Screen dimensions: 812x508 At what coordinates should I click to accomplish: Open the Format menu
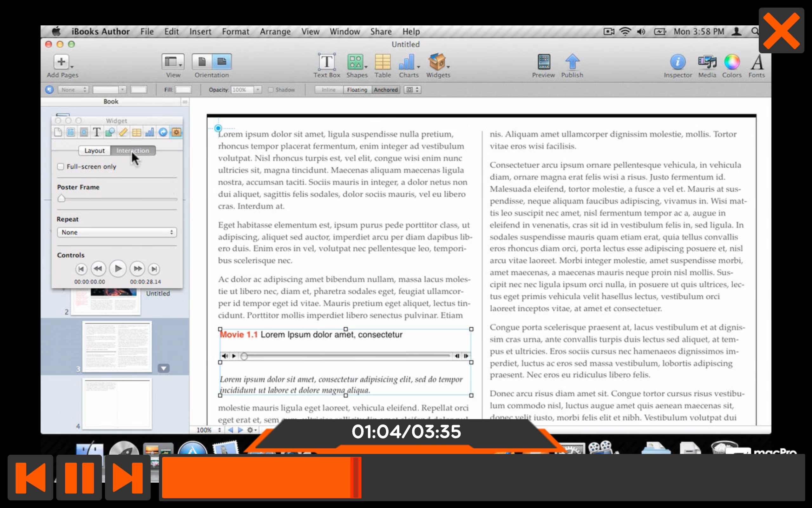tap(236, 31)
